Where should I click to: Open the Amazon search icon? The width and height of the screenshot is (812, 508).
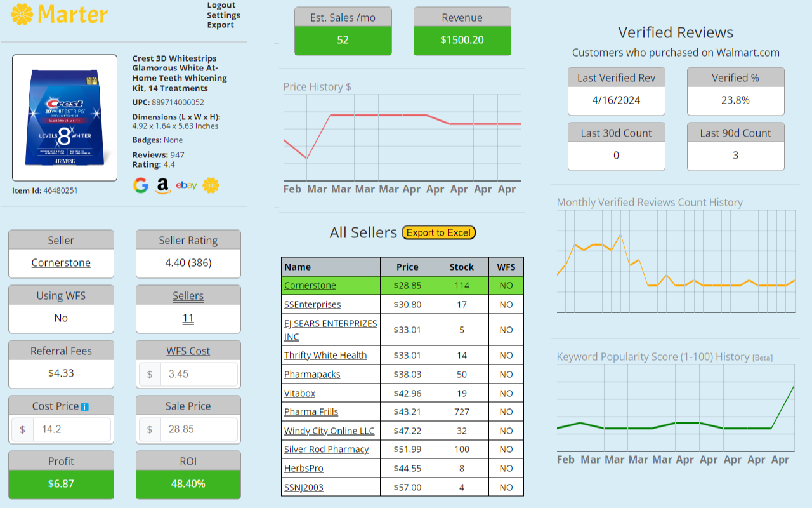[x=163, y=186]
